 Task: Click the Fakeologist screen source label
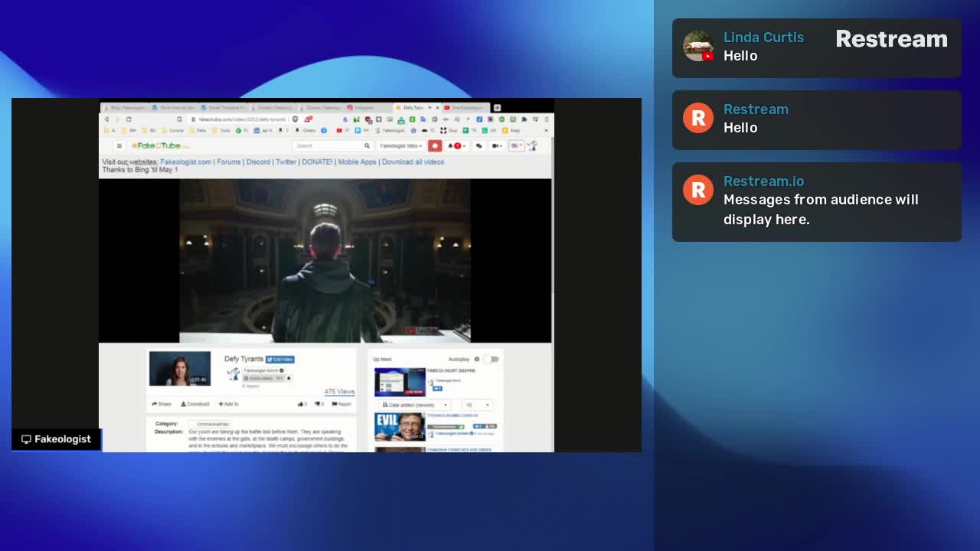tap(56, 439)
